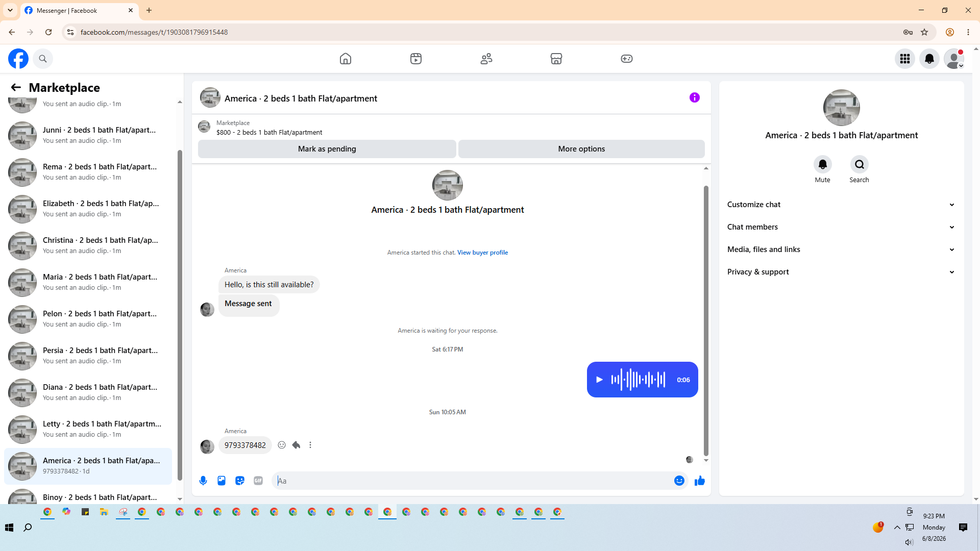
Task: Open account profile menu
Action: (x=954, y=59)
